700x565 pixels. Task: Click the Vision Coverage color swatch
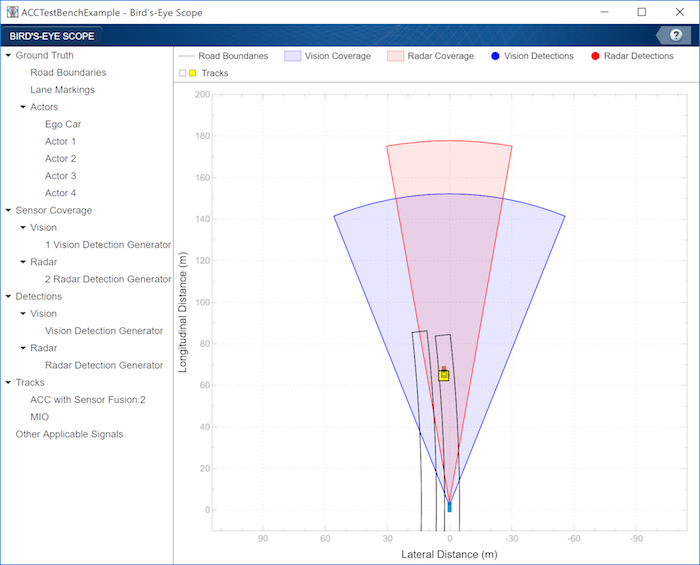[292, 56]
